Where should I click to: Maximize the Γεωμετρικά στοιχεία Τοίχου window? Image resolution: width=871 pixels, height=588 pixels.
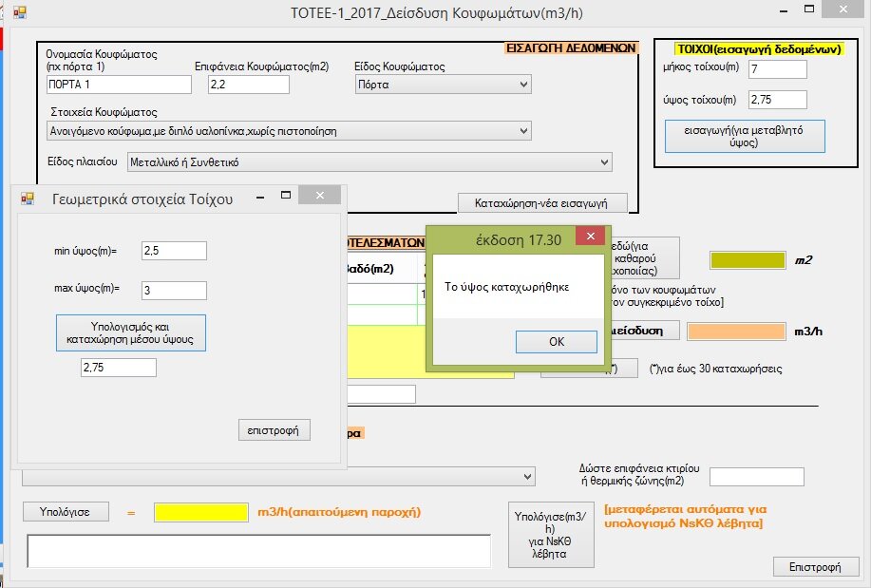(284, 196)
